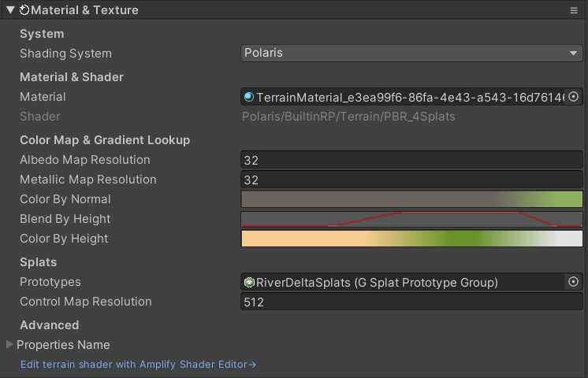Click the Metallic Map Resolution field
The height and width of the screenshot is (378, 588).
pyautogui.click(x=411, y=180)
